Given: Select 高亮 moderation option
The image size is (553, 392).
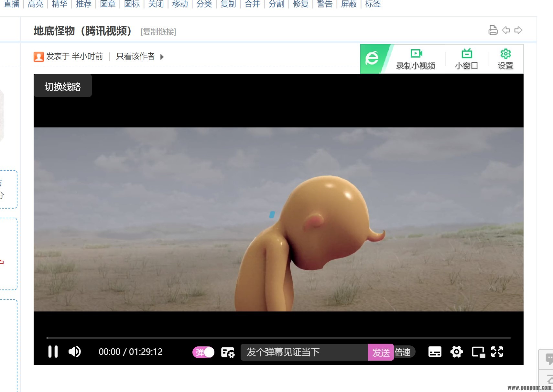Looking at the screenshot, I should tap(36, 4).
